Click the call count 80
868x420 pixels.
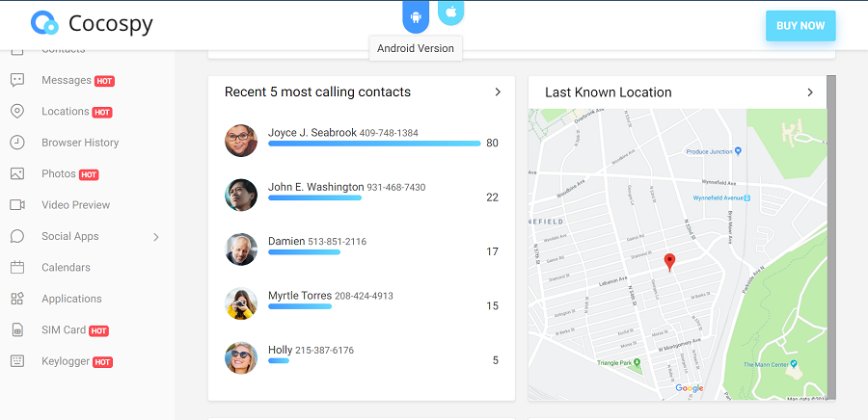[492, 144]
